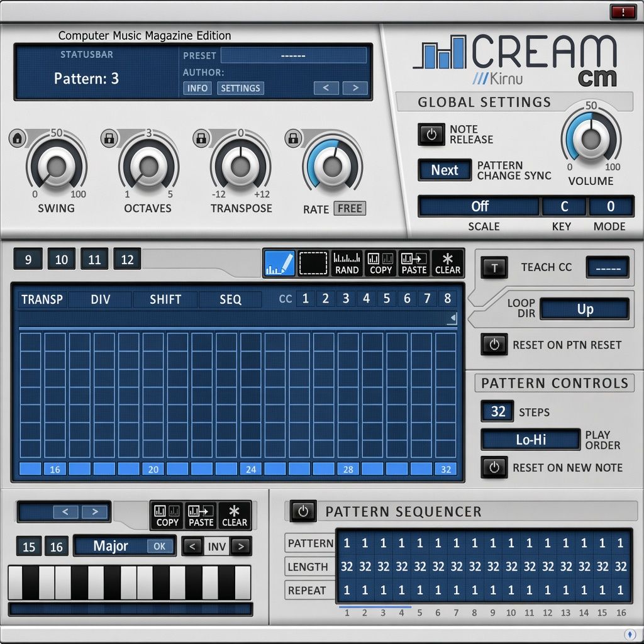Switch to the SEQ tab
The image size is (644, 644).
pos(230,299)
